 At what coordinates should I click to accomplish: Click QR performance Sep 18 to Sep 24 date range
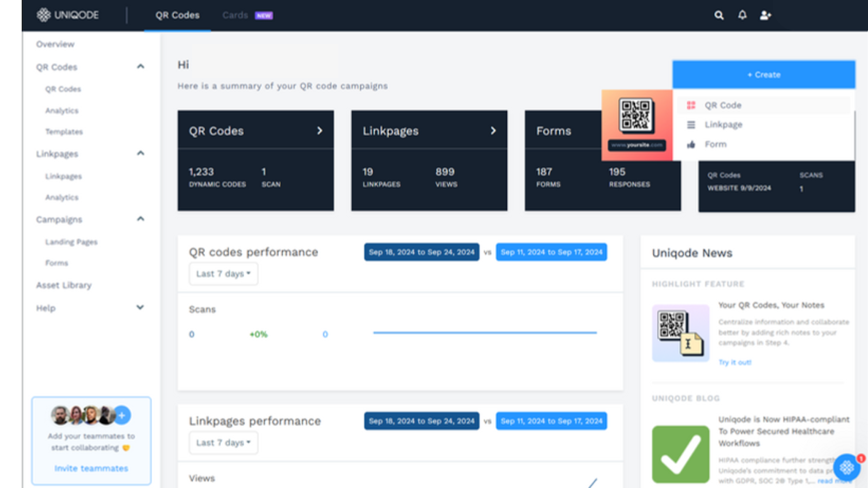coord(422,252)
